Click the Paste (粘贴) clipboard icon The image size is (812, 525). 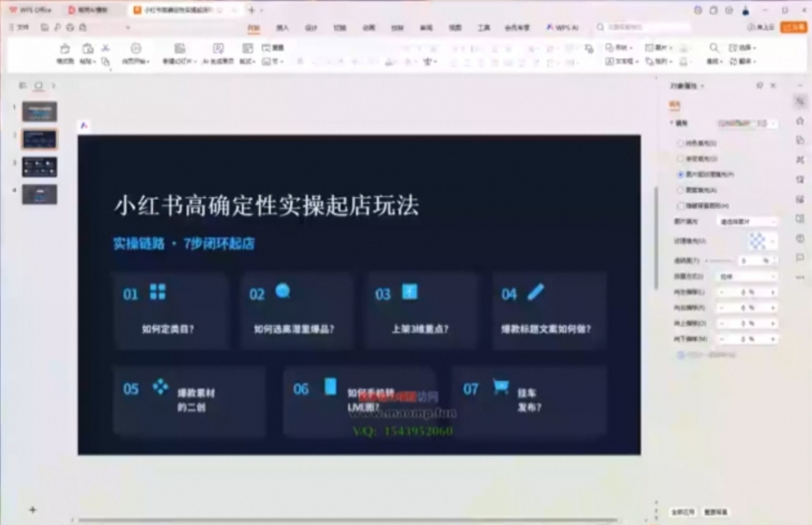pos(87,49)
